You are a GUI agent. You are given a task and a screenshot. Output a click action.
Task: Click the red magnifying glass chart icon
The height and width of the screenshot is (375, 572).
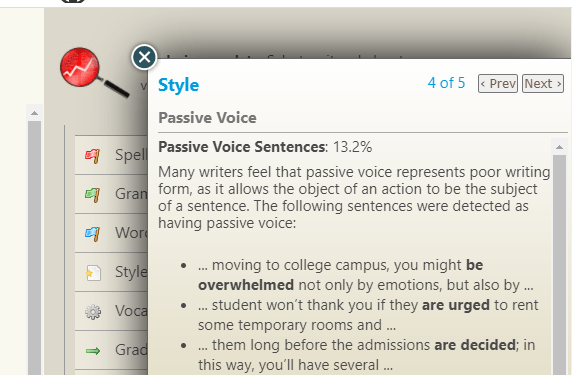[x=93, y=71]
